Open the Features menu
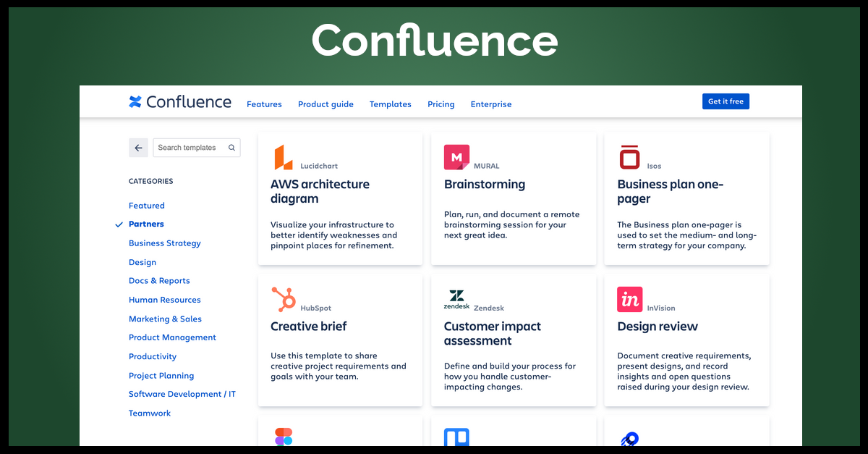 pos(264,104)
